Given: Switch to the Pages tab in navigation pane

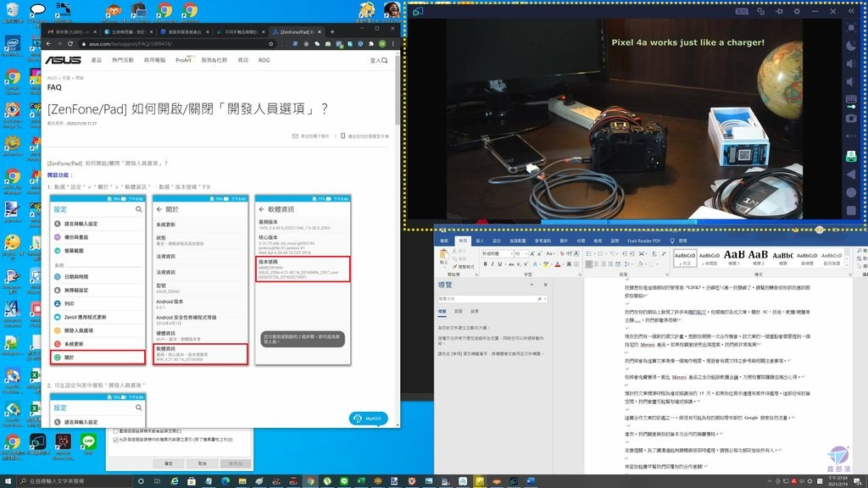Looking at the screenshot, I should pyautogui.click(x=459, y=312).
